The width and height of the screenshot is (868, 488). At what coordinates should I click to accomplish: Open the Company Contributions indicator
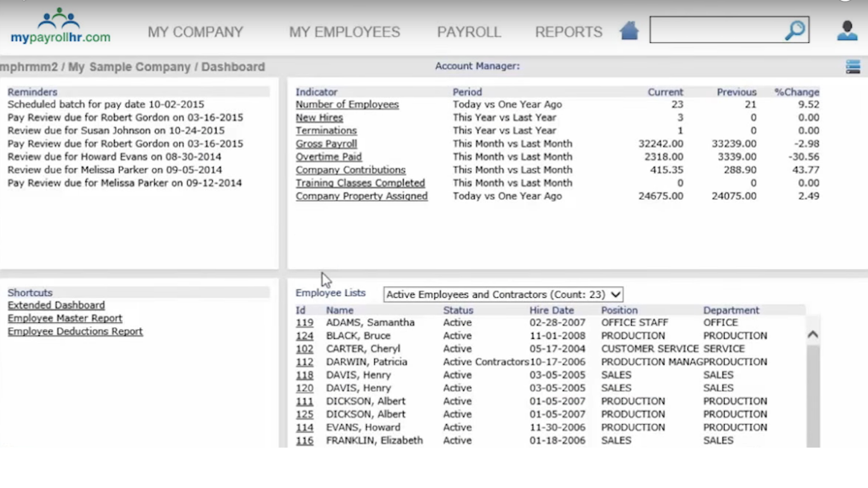point(350,170)
